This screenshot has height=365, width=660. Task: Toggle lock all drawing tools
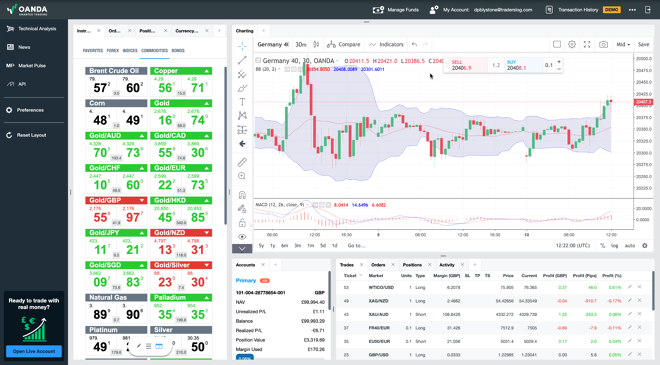click(242, 223)
